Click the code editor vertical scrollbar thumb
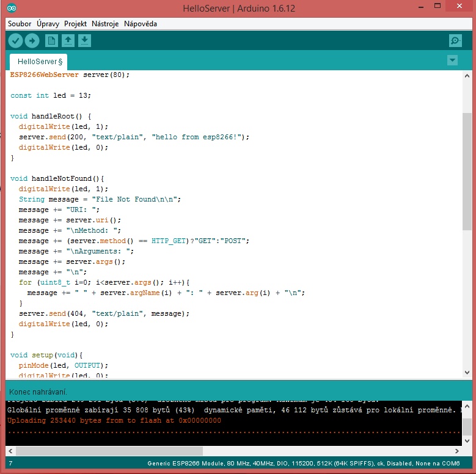 pos(467,171)
